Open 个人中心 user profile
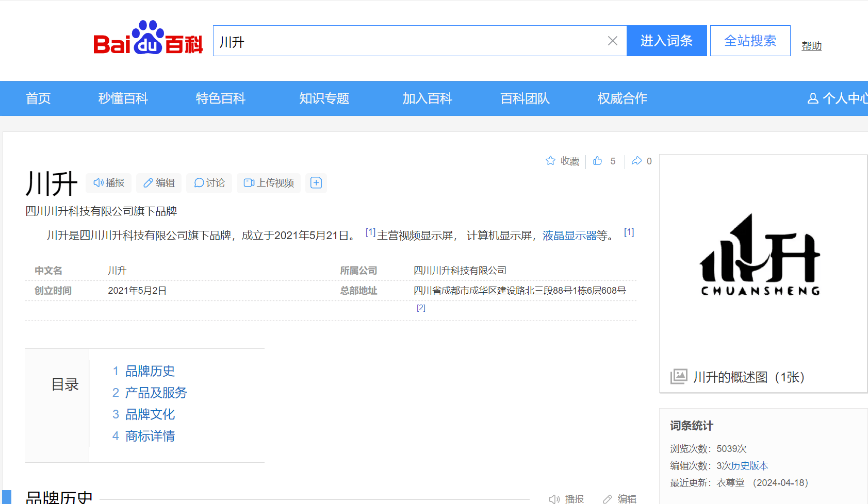The image size is (868, 504). [x=838, y=98]
